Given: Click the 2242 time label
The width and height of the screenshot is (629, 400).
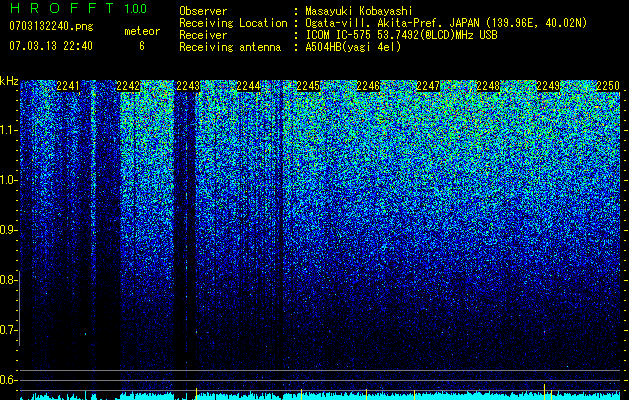Looking at the screenshot, I should tap(128, 86).
